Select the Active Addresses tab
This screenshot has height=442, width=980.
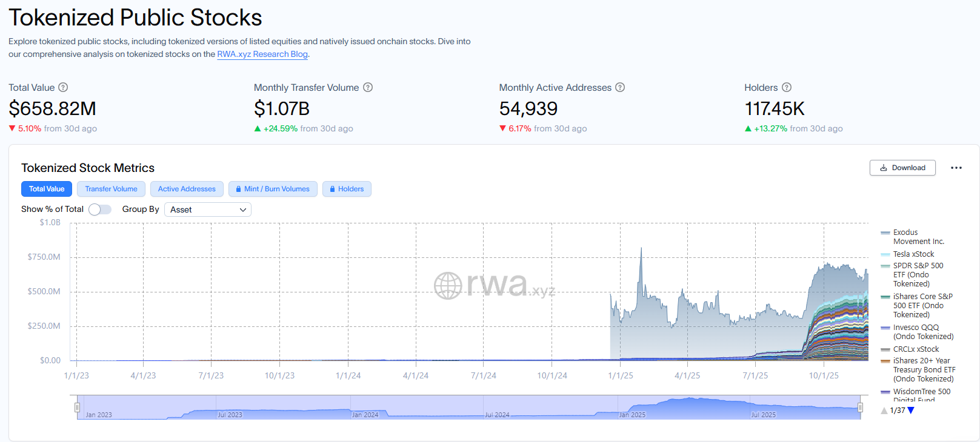pos(187,189)
